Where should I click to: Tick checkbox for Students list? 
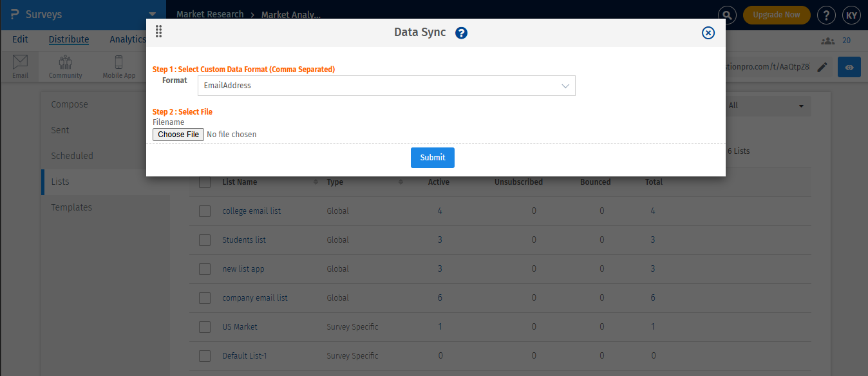[x=205, y=240]
